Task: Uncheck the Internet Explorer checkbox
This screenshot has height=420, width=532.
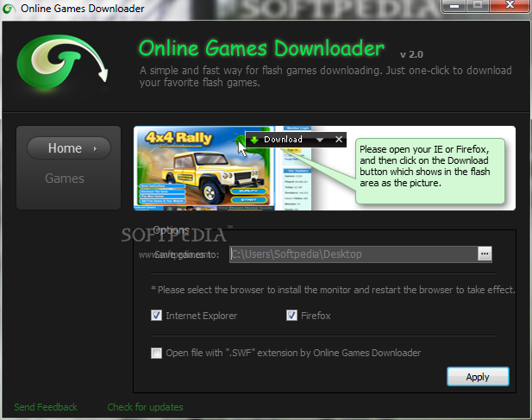Action: [x=156, y=316]
